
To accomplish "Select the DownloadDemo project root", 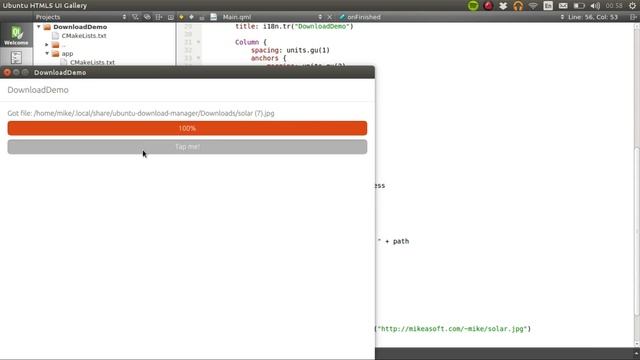I will point(80,27).
